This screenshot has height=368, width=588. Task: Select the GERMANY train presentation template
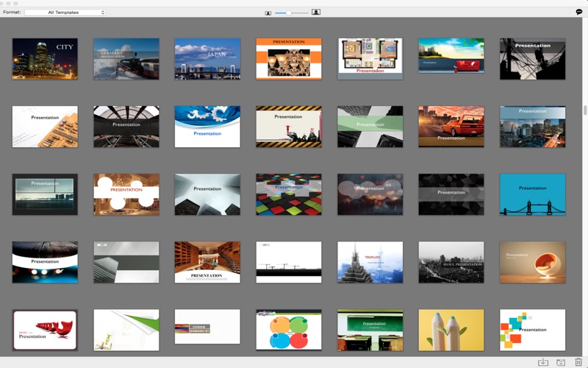126,59
